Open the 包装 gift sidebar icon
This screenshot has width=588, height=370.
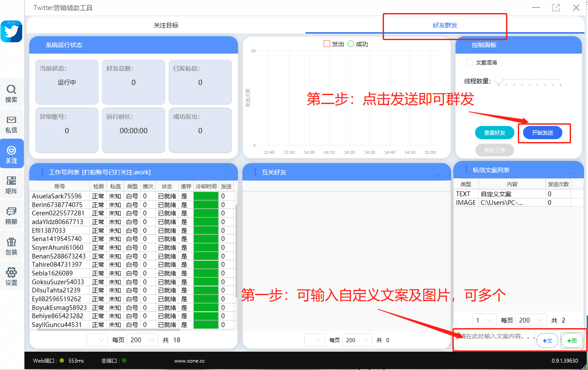[11, 246]
